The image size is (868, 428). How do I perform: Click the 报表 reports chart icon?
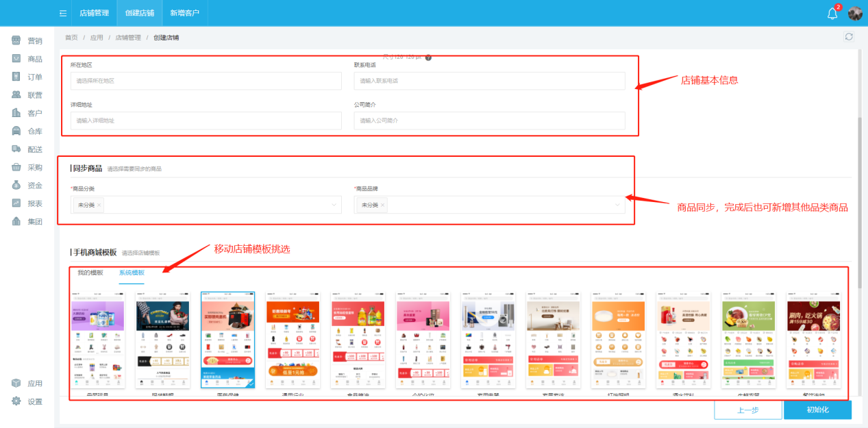[16, 203]
